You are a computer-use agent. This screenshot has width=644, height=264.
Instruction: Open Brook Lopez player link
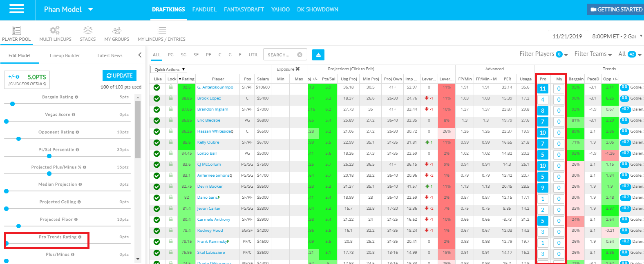point(209,98)
